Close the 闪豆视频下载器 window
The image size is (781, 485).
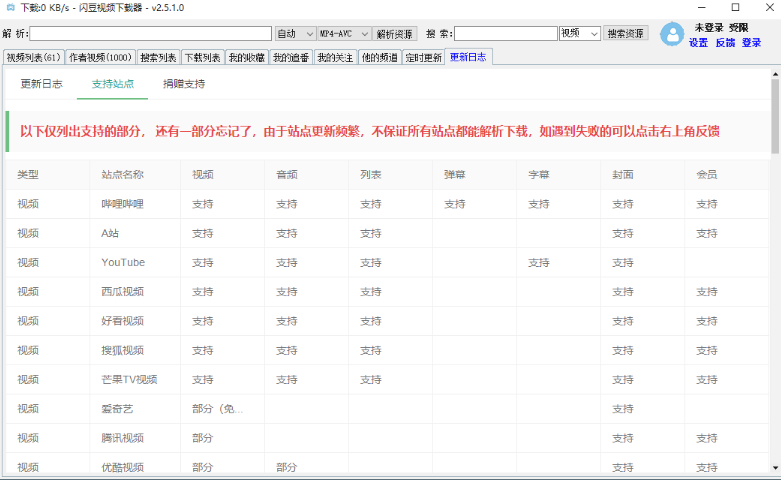pos(769,7)
